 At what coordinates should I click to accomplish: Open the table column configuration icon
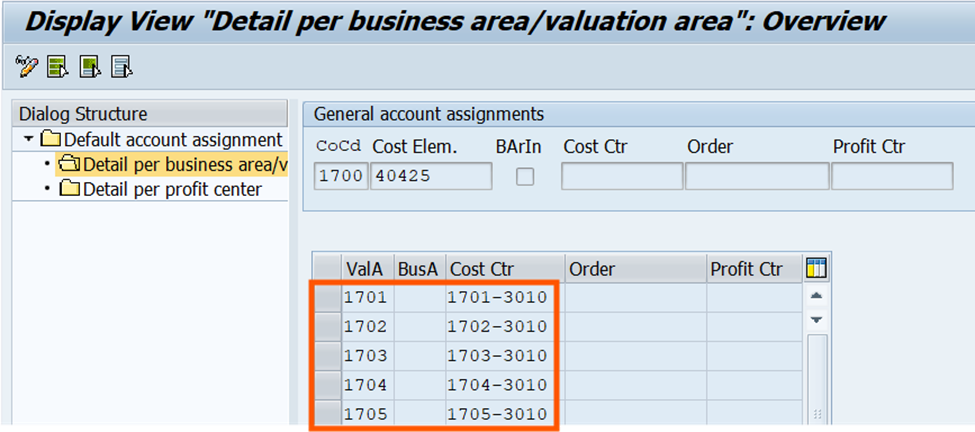click(x=816, y=268)
